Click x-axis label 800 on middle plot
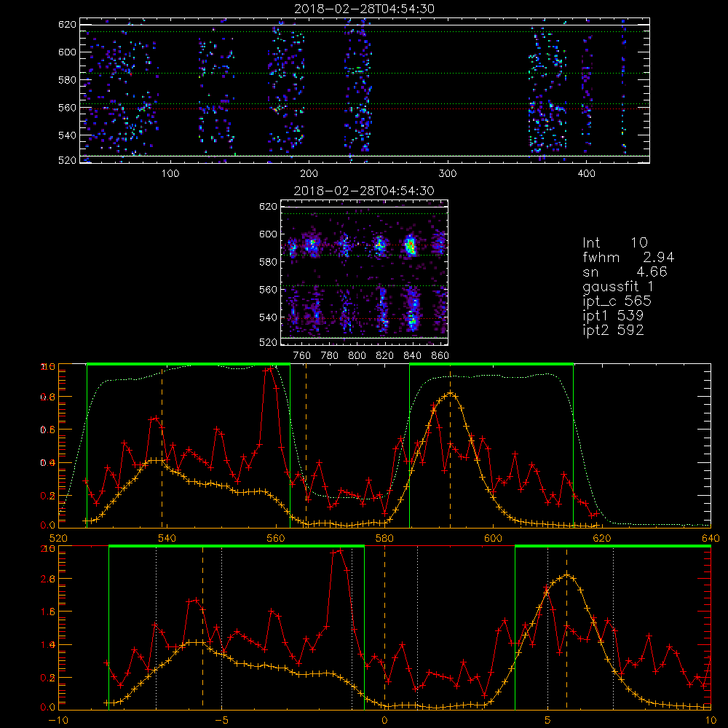Image resolution: width=728 pixels, height=728 pixels. click(357, 356)
